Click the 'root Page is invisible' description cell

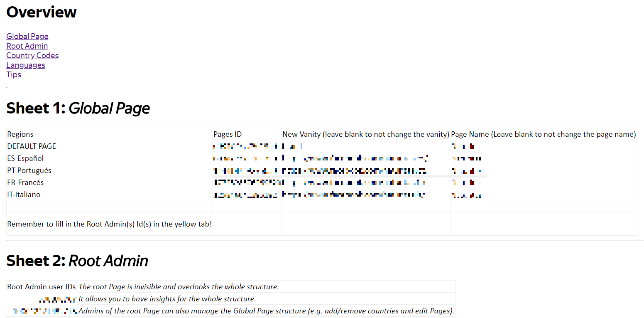click(179, 287)
